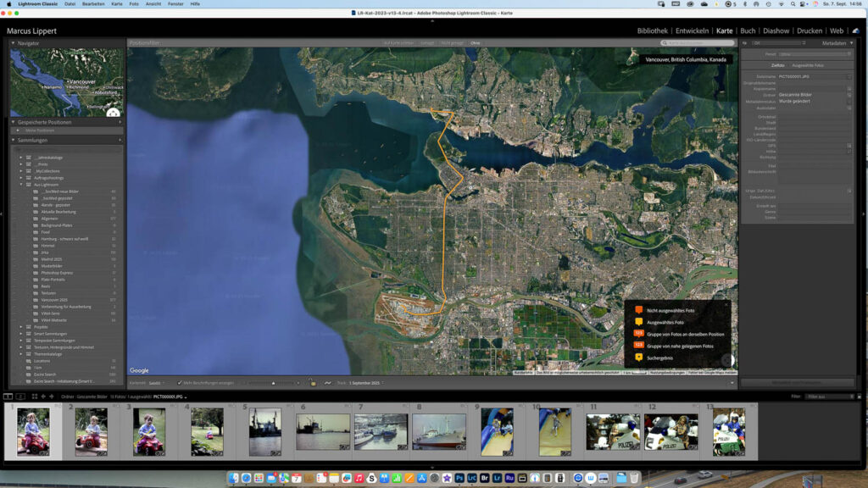Open the Web module
The height and width of the screenshot is (488, 868).
837,31
